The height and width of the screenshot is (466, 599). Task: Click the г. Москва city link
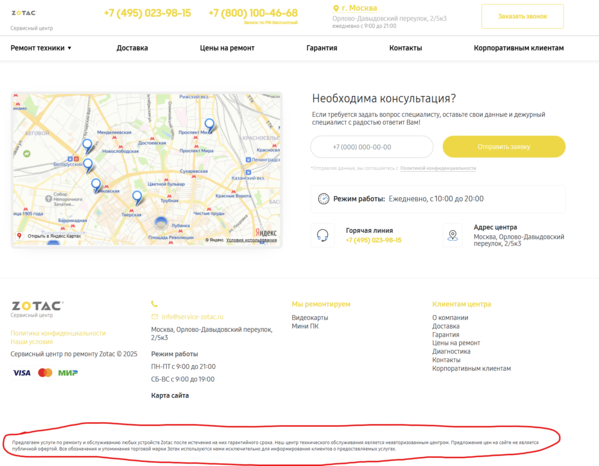tap(359, 8)
